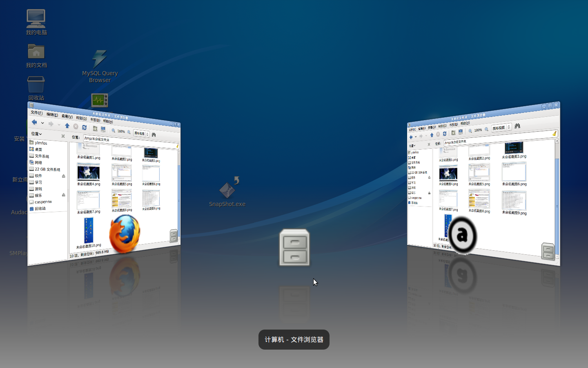Select the SnapShot.exe desktop shortcut
The height and width of the screenshot is (368, 588).
pos(227,192)
